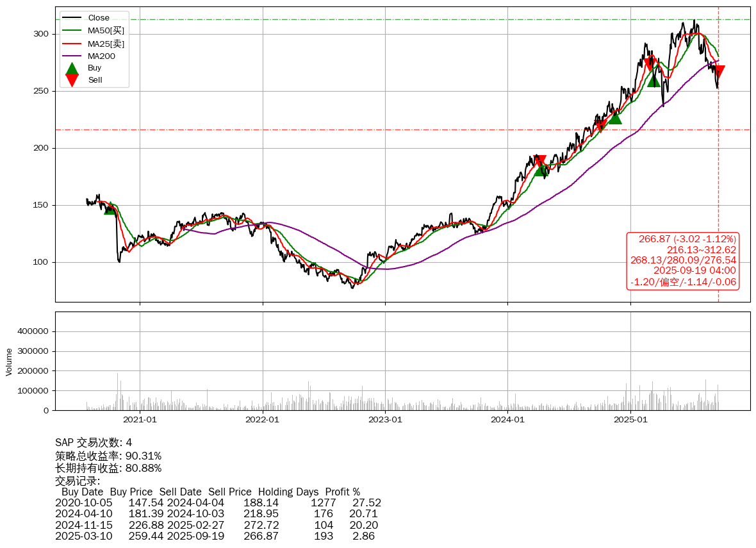Click the Profit % column header

click(x=342, y=492)
